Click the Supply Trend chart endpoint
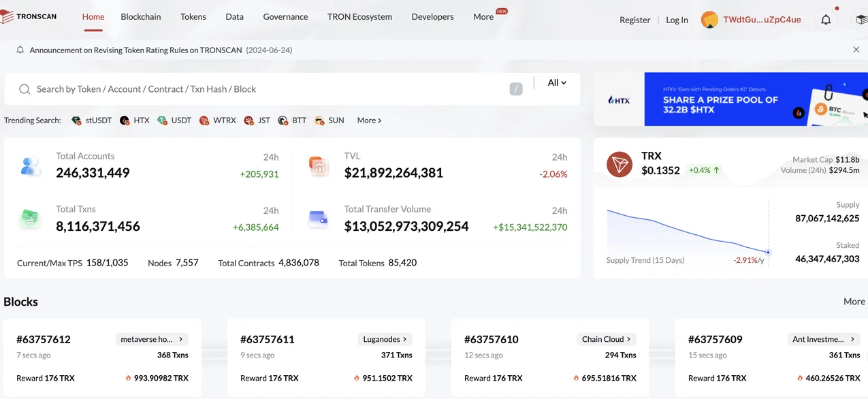Image resolution: width=868 pixels, height=399 pixels. 768,253
